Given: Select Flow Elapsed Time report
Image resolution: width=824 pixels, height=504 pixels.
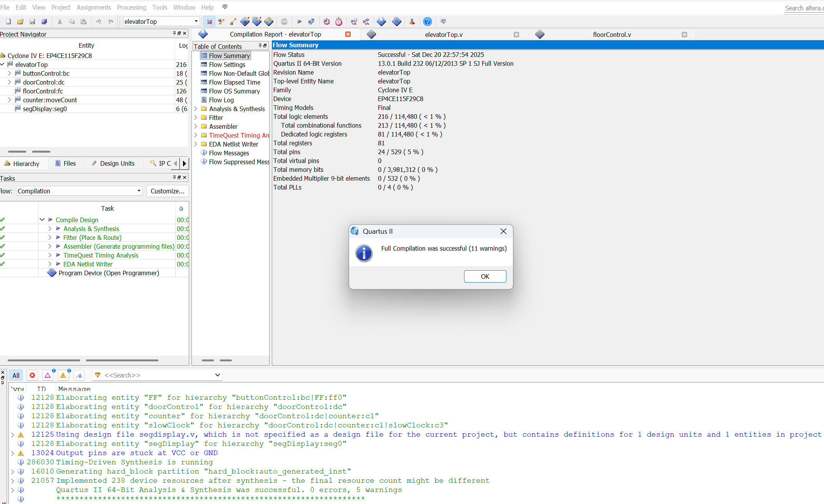Looking at the screenshot, I should [x=234, y=82].
